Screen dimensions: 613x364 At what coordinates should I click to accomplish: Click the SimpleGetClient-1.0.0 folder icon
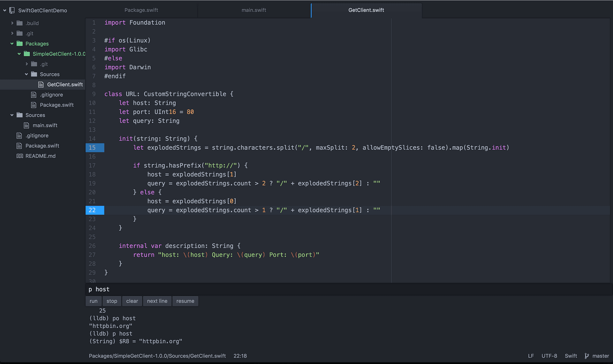[27, 54]
